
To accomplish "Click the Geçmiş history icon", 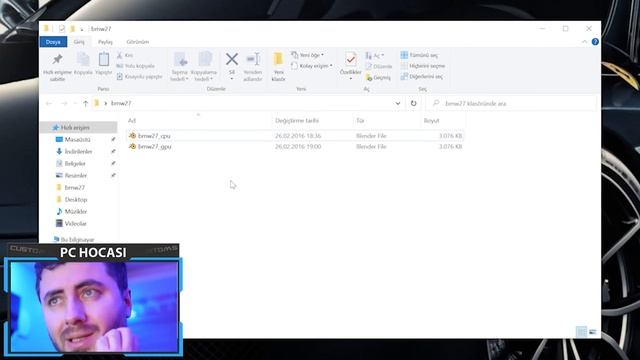I will point(369,77).
